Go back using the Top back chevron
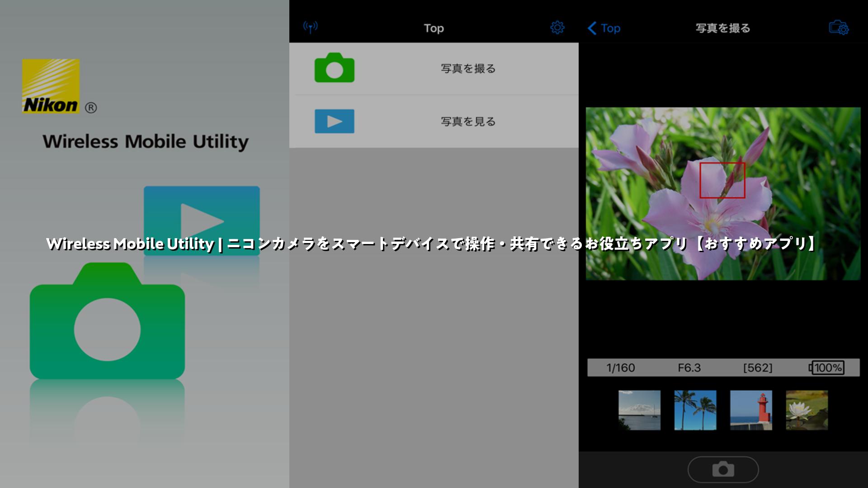 tap(604, 28)
